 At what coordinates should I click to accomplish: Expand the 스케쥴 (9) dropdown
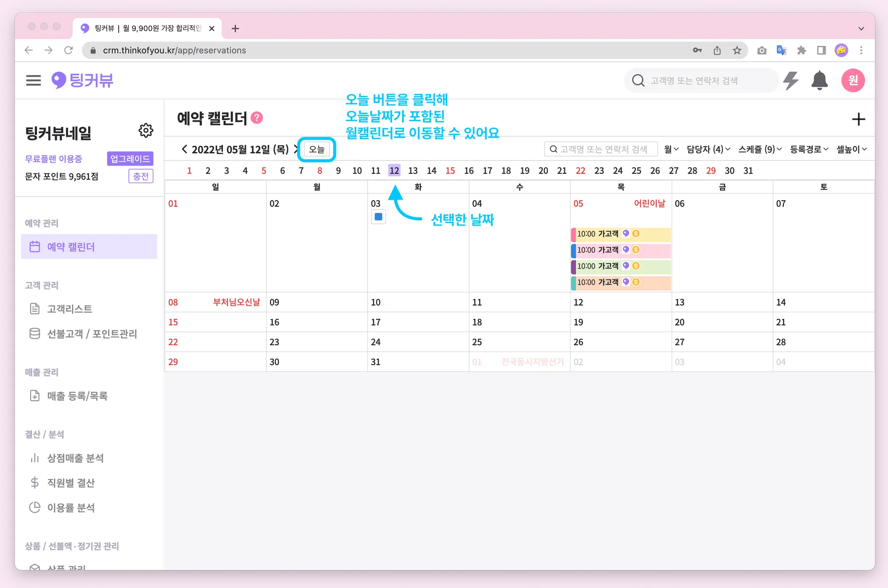click(760, 149)
